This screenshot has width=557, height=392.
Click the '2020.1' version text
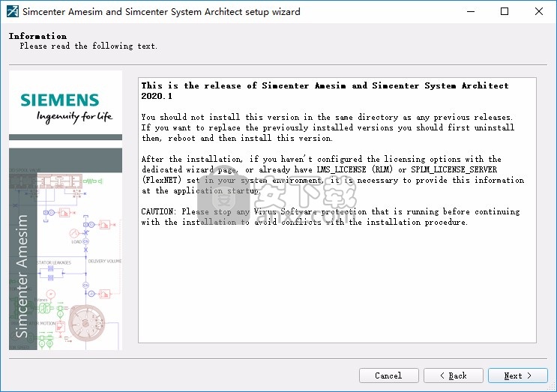coord(157,96)
